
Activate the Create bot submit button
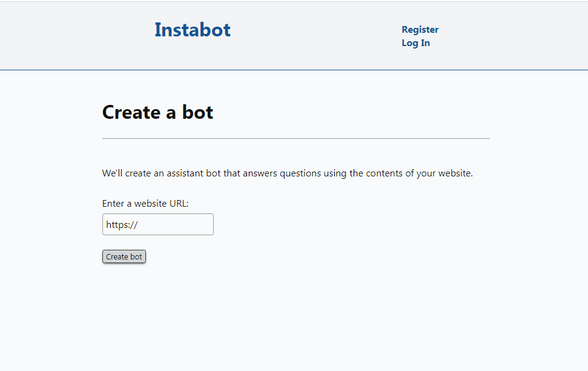124,256
